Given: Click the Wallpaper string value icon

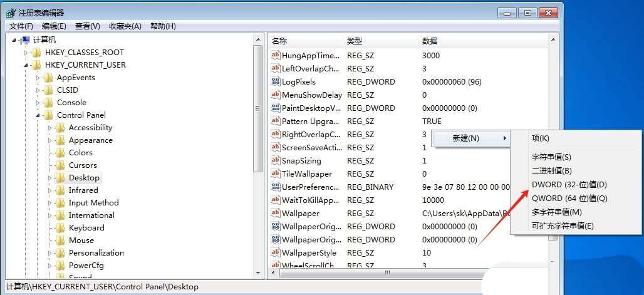Looking at the screenshot, I should pos(275,214).
